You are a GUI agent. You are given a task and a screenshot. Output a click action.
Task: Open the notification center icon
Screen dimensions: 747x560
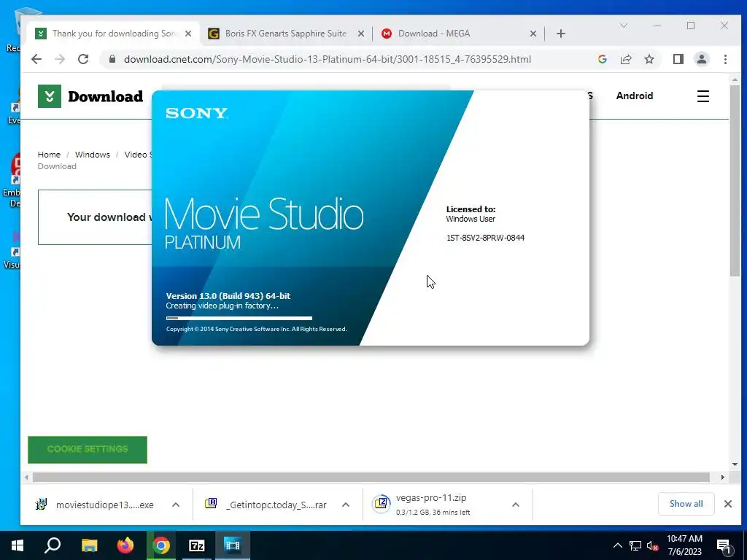click(724, 546)
